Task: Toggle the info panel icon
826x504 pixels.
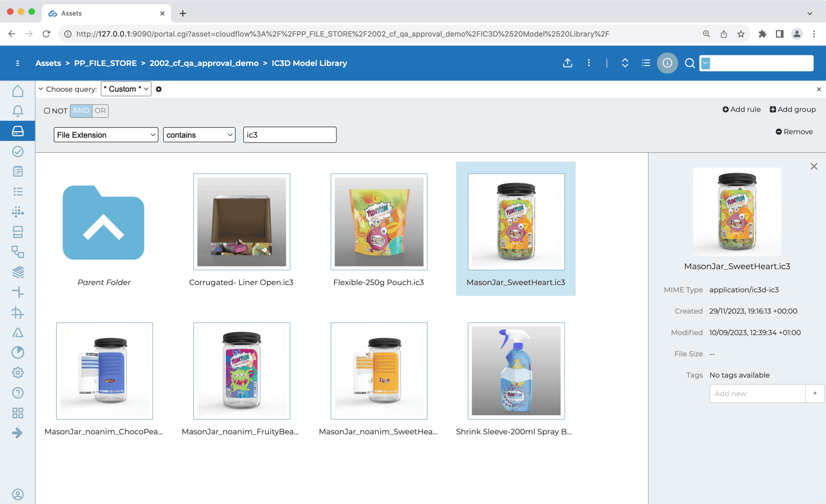Action: point(667,63)
